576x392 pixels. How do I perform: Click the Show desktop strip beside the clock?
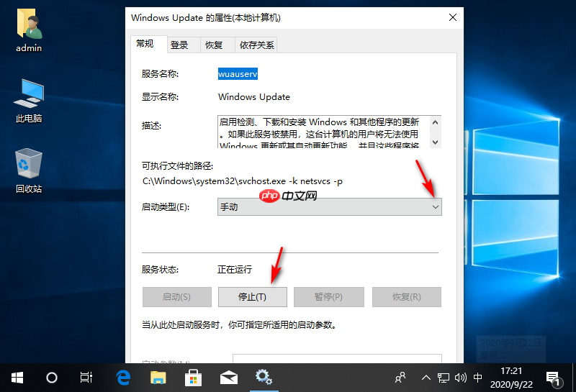[574, 378]
